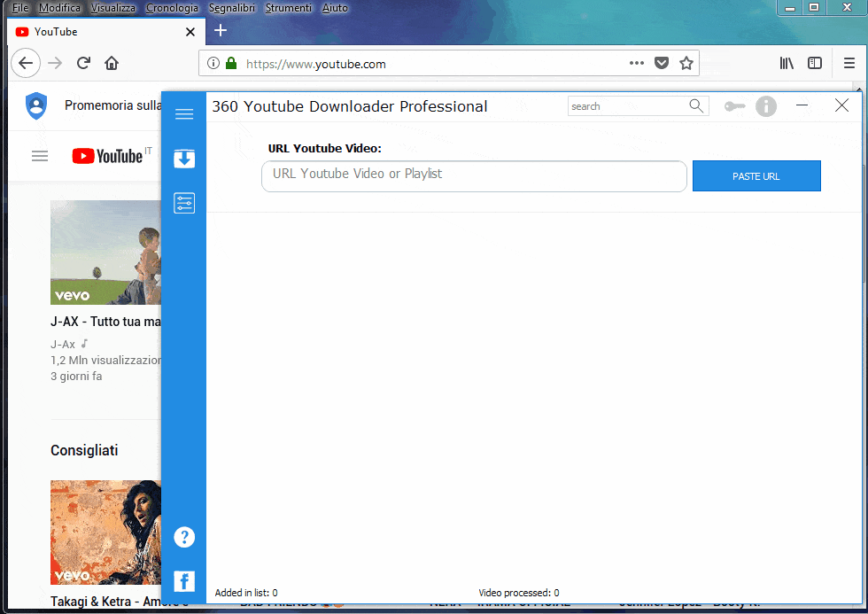Click the 3 giorni fa text
Image resolution: width=868 pixels, height=614 pixels.
[76, 377]
